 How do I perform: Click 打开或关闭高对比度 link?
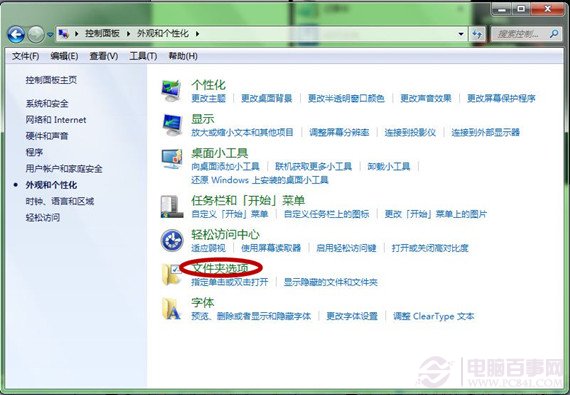[x=430, y=248]
